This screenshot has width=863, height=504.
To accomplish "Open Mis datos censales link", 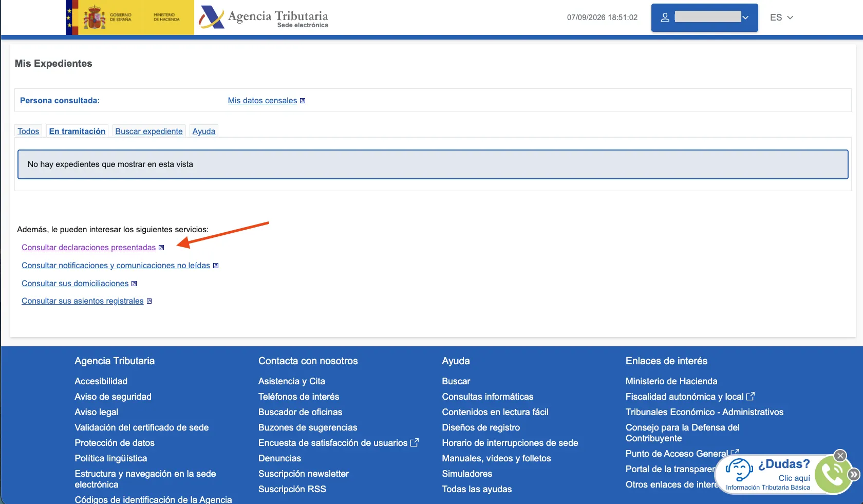I will [x=262, y=101].
